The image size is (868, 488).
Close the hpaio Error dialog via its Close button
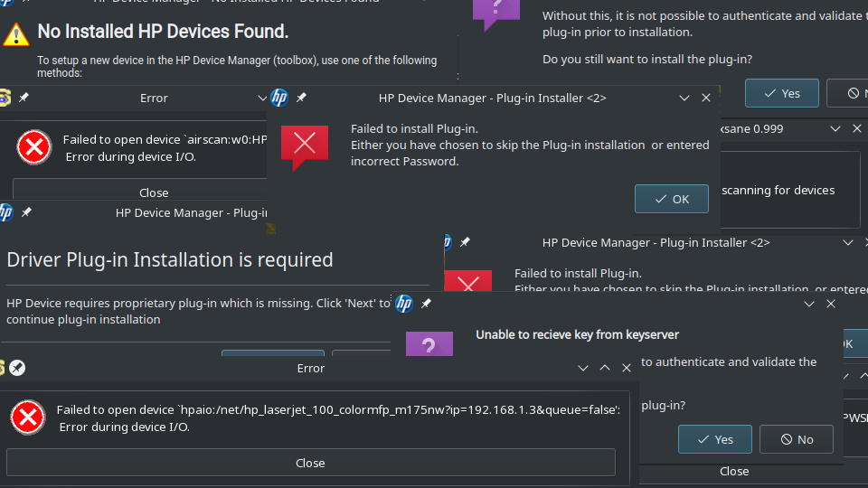click(x=310, y=463)
